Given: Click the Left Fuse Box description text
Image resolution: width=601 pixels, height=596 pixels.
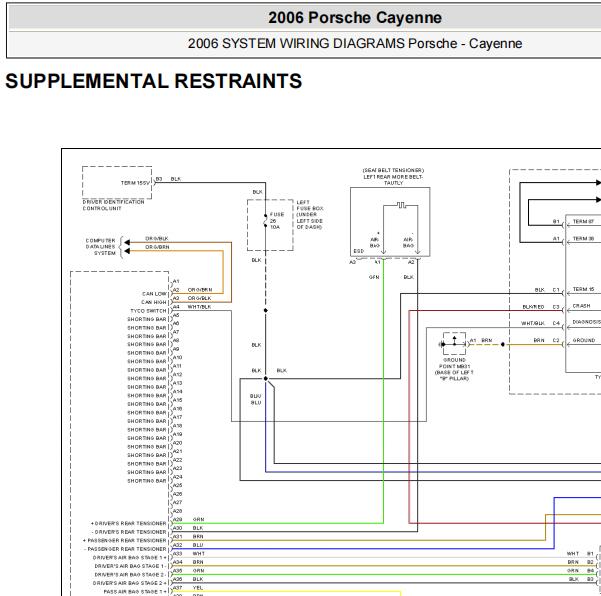Looking at the screenshot, I should (x=310, y=215).
